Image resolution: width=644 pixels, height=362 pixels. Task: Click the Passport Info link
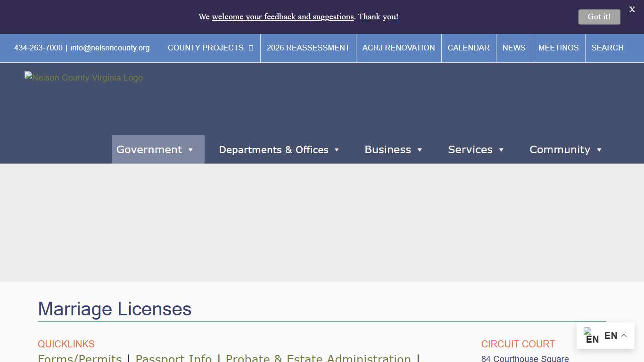point(173,358)
